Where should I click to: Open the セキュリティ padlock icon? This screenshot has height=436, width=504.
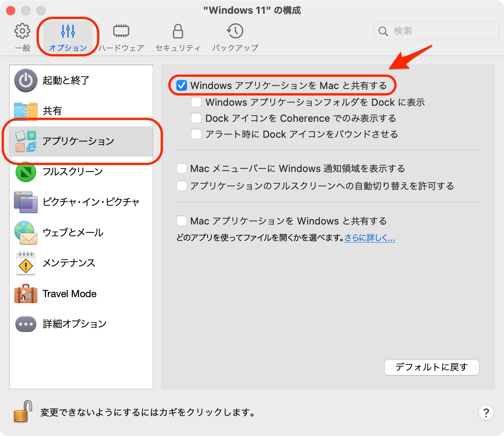click(178, 31)
